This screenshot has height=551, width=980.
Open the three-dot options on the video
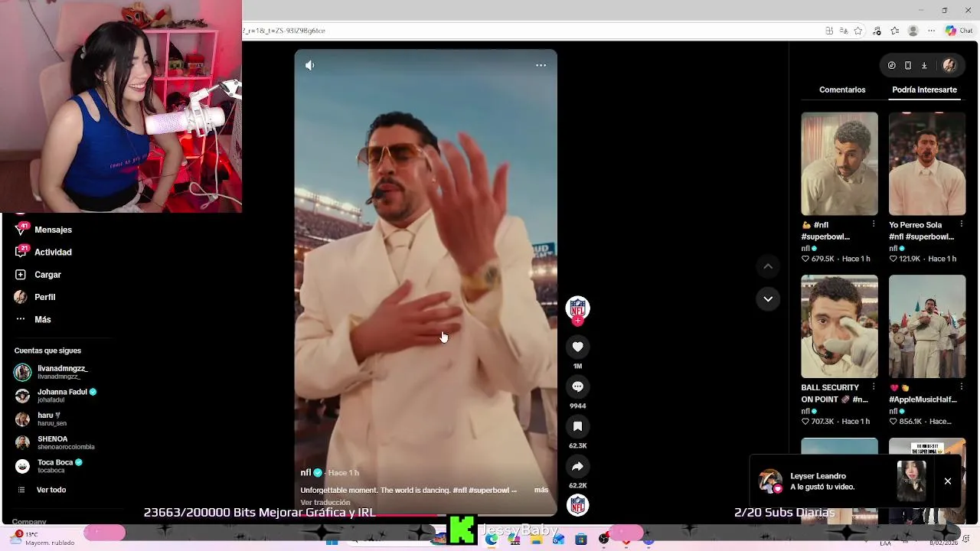[541, 65]
